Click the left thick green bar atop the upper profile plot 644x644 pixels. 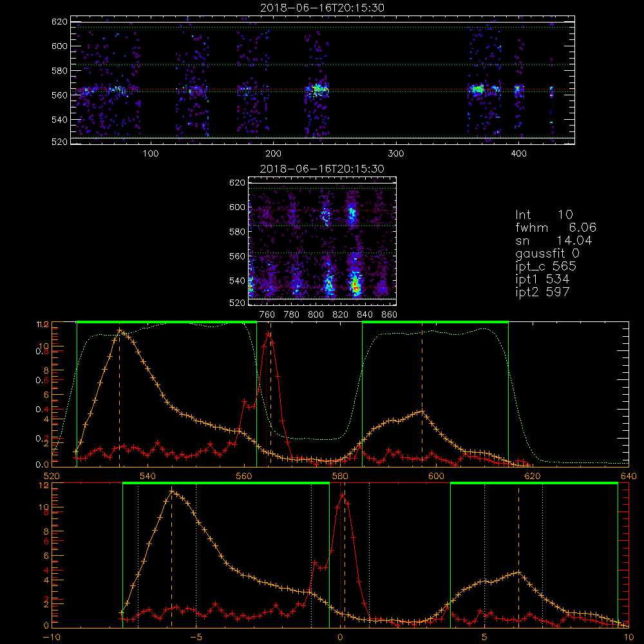(x=166, y=322)
